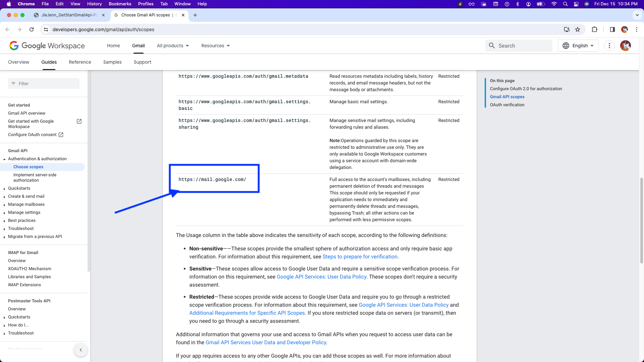Open the Resources dropdown
The width and height of the screenshot is (644, 362).
[x=215, y=46]
